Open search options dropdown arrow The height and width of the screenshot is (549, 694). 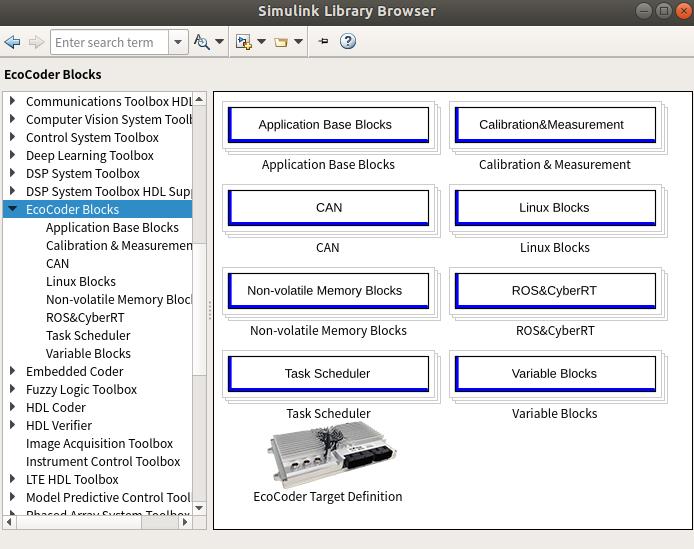(219, 42)
